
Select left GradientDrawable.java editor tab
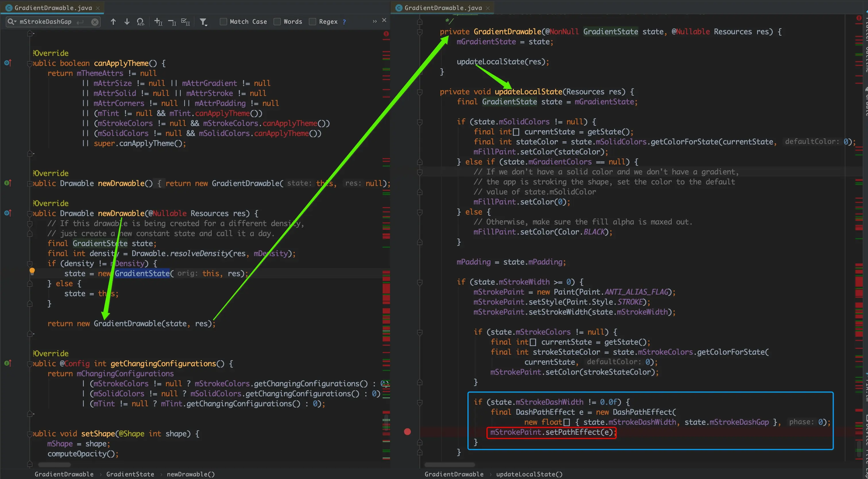53,8
